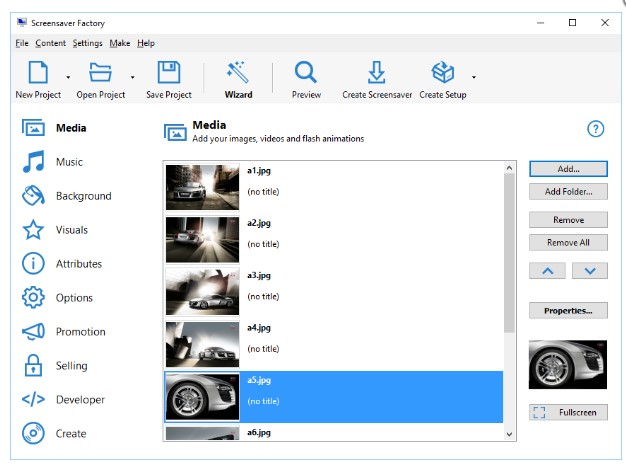The image size is (626, 468).
Task: Open the Music section note icon
Action: click(x=34, y=162)
